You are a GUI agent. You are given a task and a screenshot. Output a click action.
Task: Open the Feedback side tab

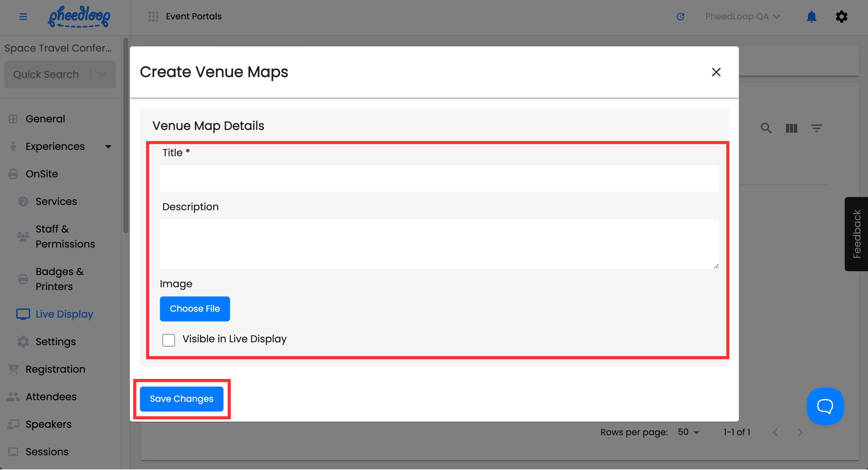[856, 234]
